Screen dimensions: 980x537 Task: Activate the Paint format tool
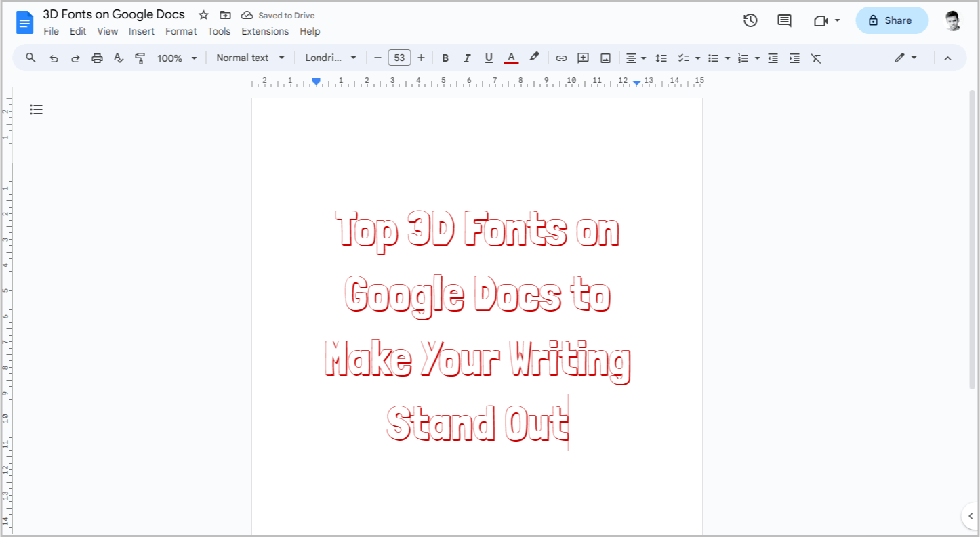click(140, 58)
